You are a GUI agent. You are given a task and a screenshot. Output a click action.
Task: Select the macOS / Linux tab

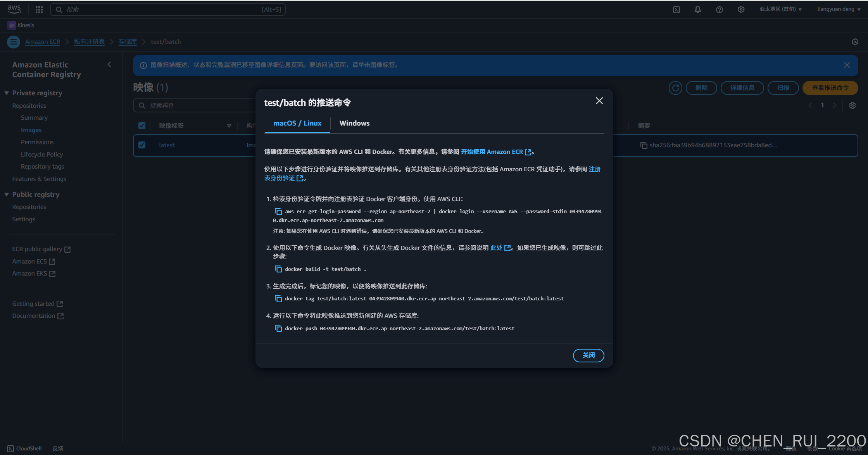(297, 123)
